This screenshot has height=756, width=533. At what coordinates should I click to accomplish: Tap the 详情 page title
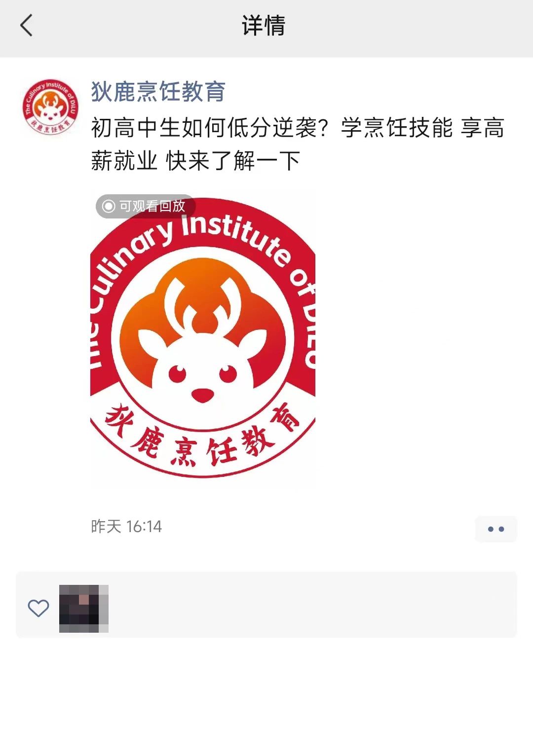pyautogui.click(x=264, y=26)
